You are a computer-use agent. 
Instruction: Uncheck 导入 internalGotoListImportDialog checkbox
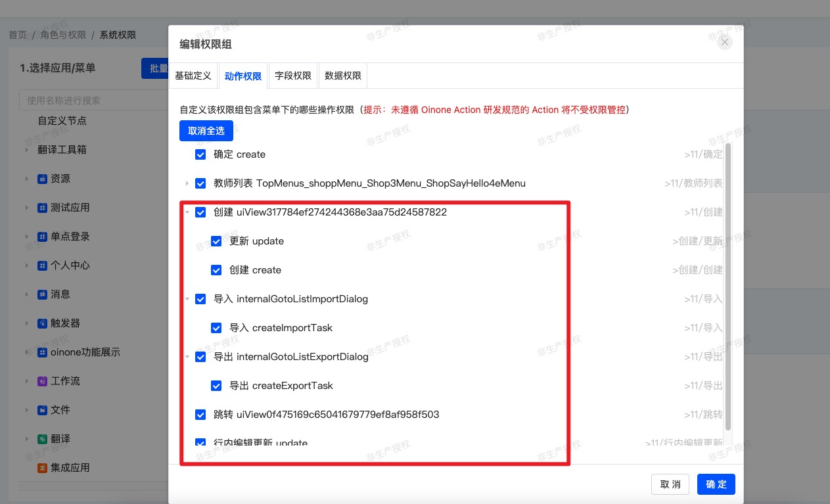pos(200,299)
